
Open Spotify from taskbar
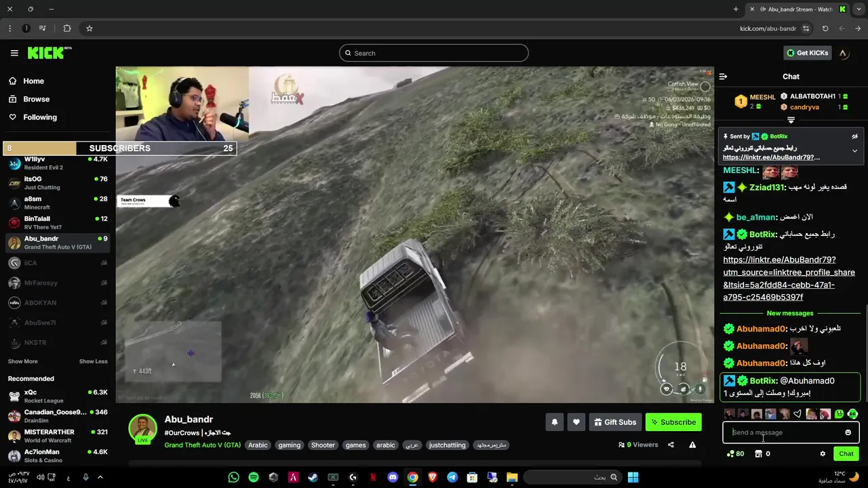click(254, 477)
